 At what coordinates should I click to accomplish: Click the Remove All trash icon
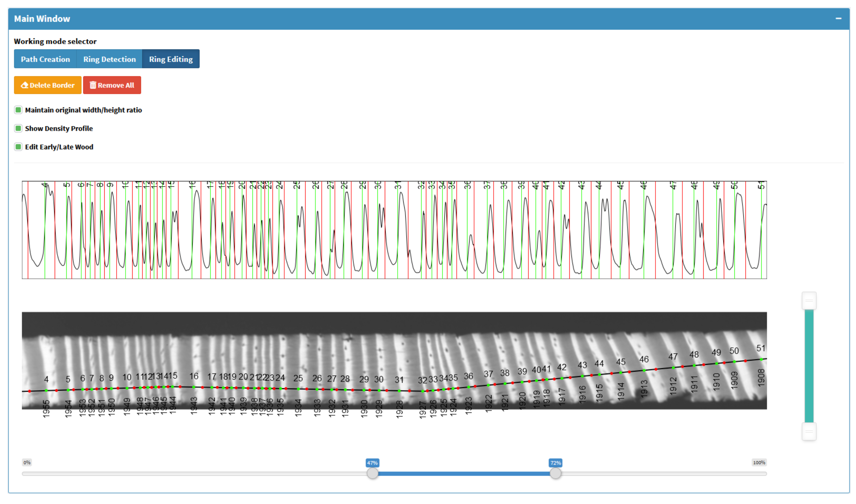pyautogui.click(x=93, y=85)
